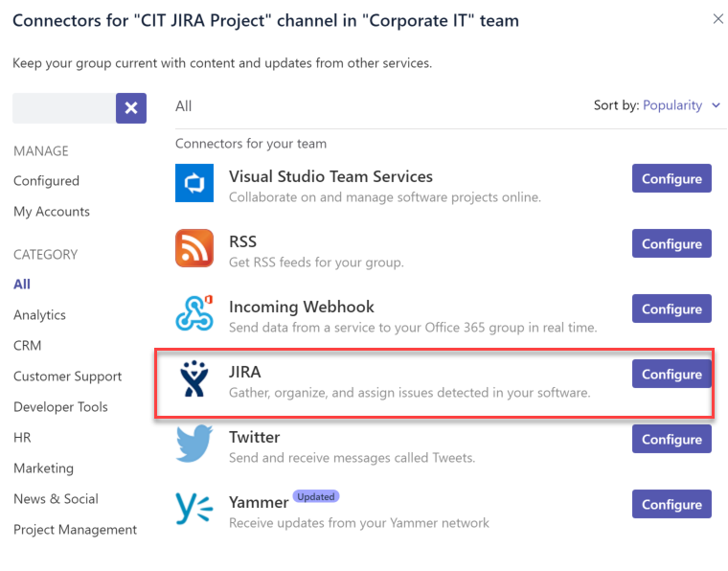Click the Visual Studio Team Services title
Screen dimensions: 728x571
tap(330, 176)
